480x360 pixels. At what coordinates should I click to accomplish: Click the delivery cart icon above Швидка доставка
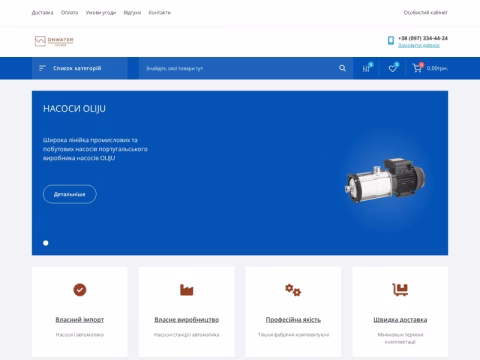point(400,290)
